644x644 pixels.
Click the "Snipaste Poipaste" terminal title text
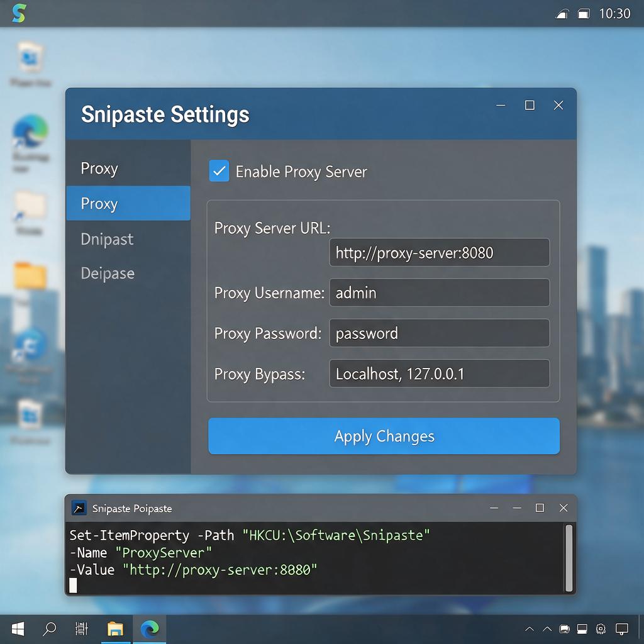[132, 508]
